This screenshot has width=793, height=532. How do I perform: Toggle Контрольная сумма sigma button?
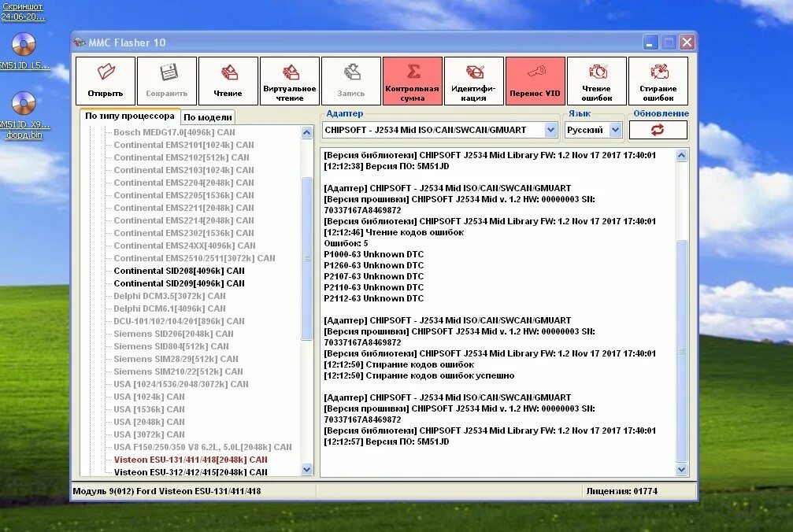pyautogui.click(x=413, y=81)
